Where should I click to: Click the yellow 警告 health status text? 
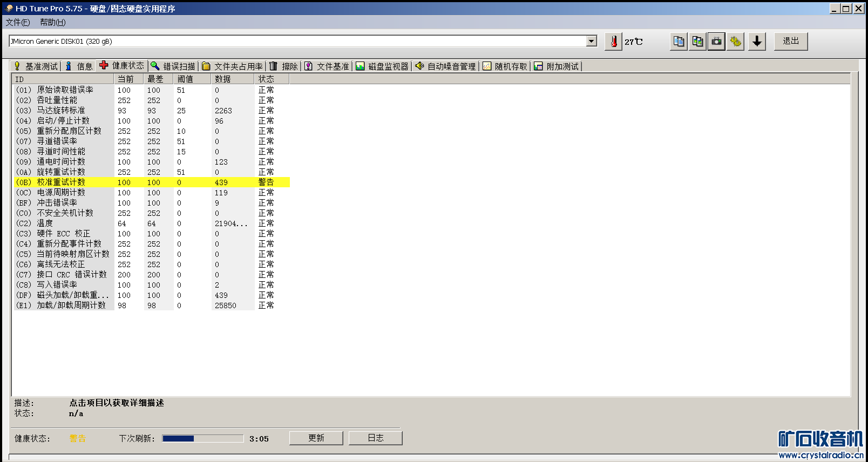point(78,439)
